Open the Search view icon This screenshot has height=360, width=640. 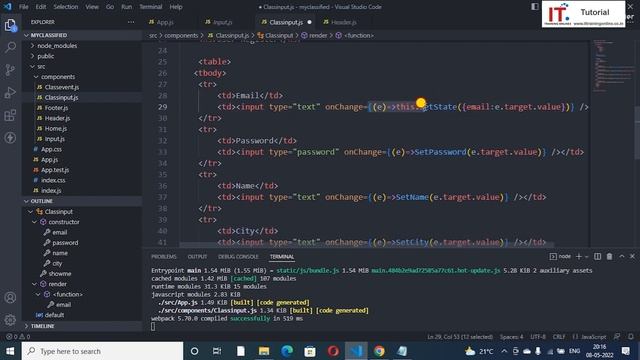click(x=10, y=47)
